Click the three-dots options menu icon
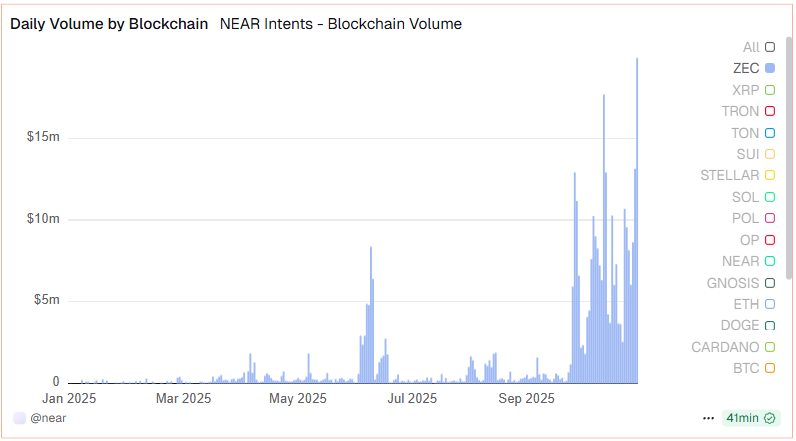This screenshot has height=441, width=796. 709,418
